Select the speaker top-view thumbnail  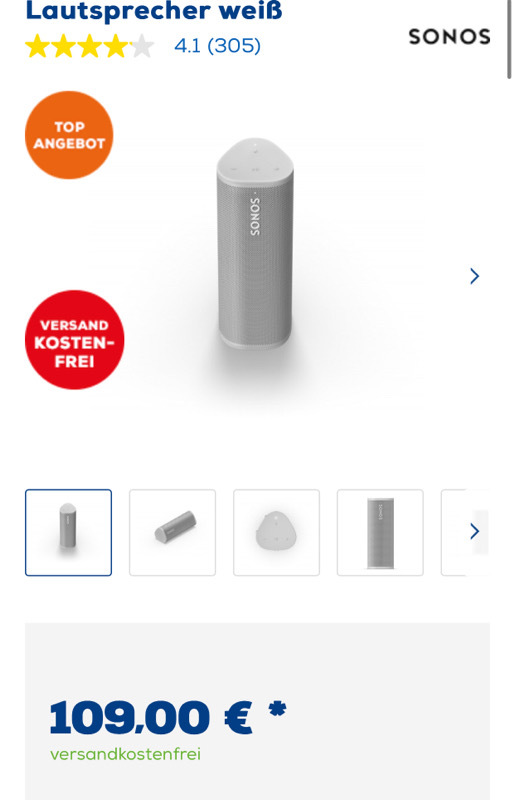click(277, 533)
